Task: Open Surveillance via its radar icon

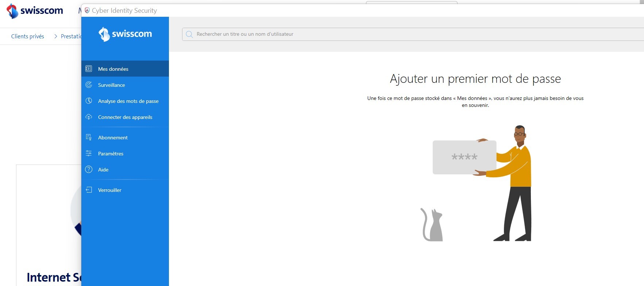Action: 89,85
